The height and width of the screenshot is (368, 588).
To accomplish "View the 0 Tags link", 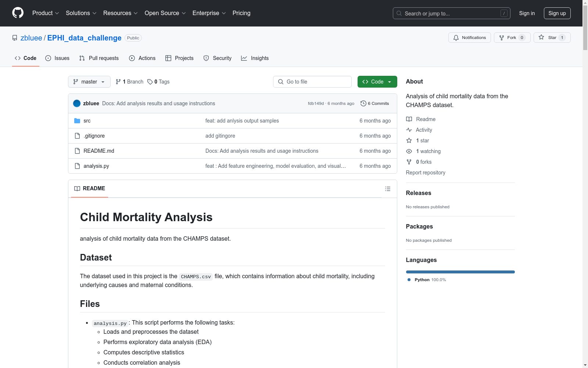I will click(x=158, y=82).
